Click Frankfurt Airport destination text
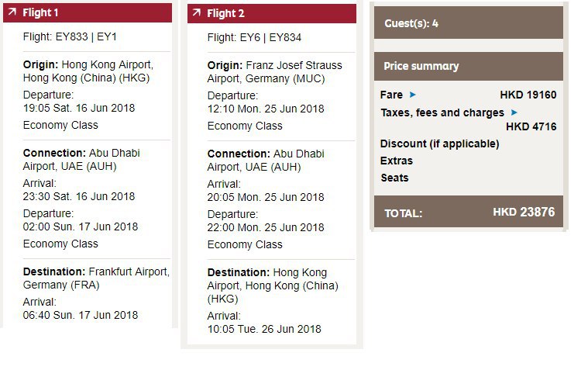Screen dimensions: 588x370 (129, 271)
